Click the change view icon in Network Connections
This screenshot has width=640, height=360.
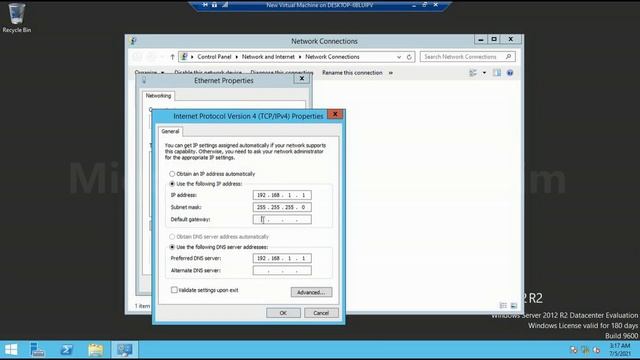(473, 73)
